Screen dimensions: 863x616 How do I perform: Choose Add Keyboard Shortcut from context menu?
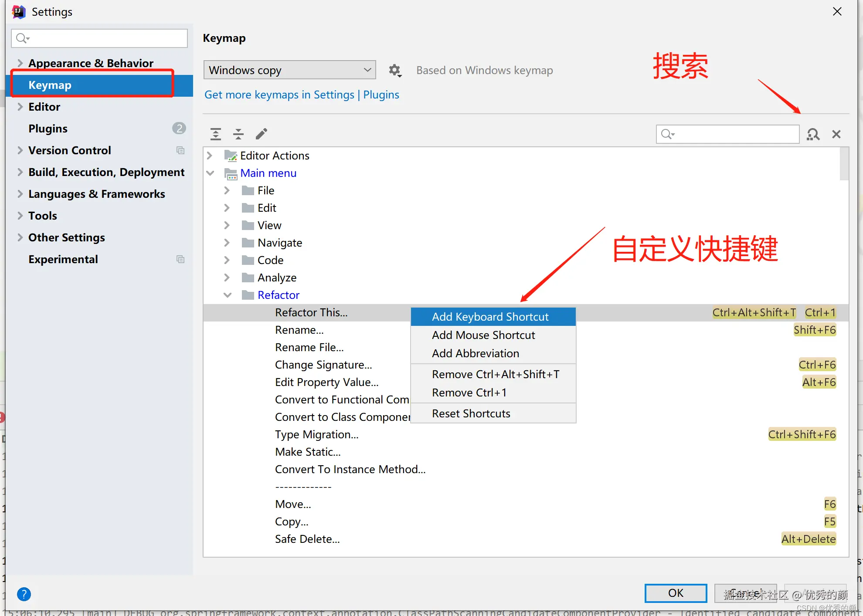pyautogui.click(x=490, y=317)
